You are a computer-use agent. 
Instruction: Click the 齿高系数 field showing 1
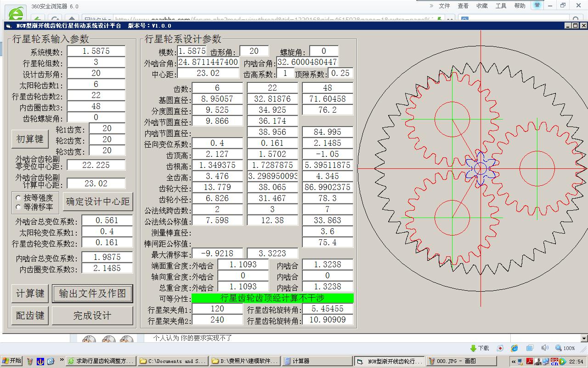pos(285,73)
